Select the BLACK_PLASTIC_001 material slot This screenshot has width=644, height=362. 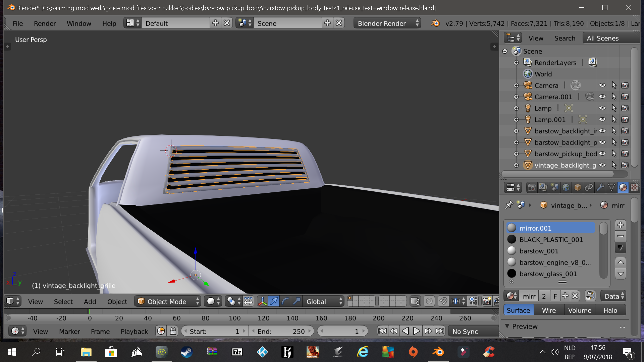pos(551,239)
